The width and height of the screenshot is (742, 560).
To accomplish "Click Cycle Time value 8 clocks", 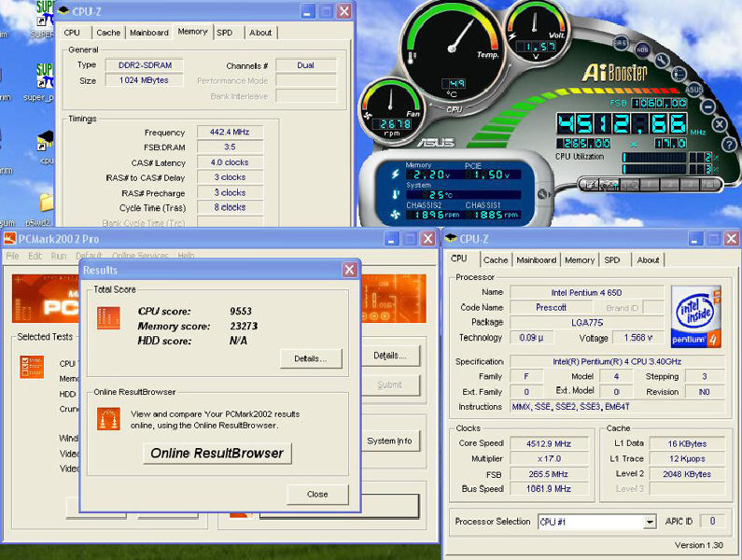I will tap(230, 207).
